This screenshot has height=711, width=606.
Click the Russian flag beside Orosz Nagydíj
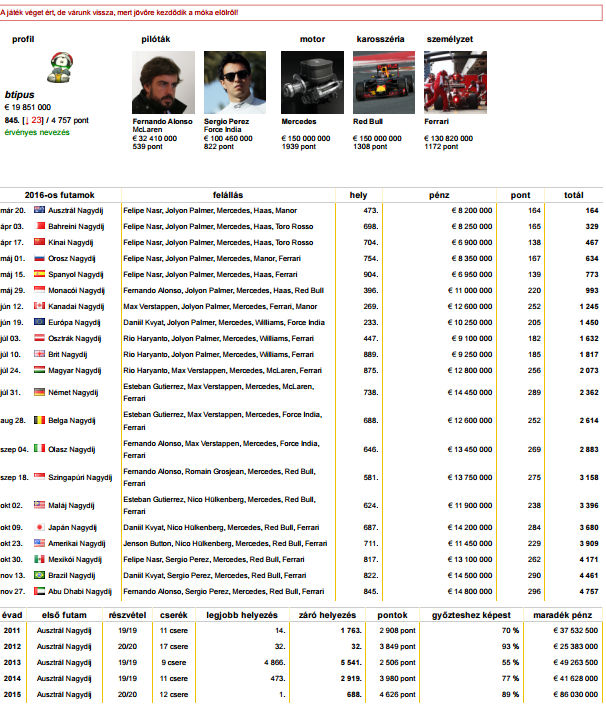39,258
